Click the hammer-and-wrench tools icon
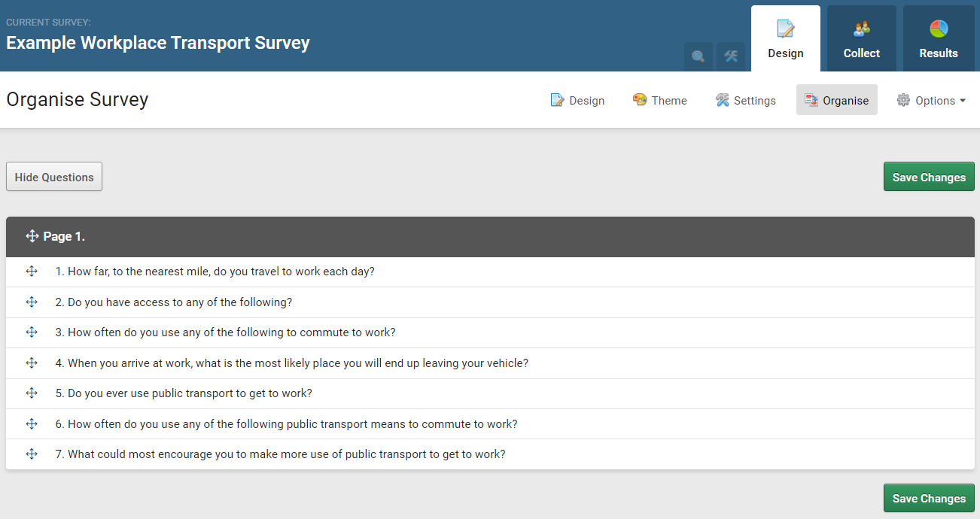This screenshot has height=519, width=980. 729,56
